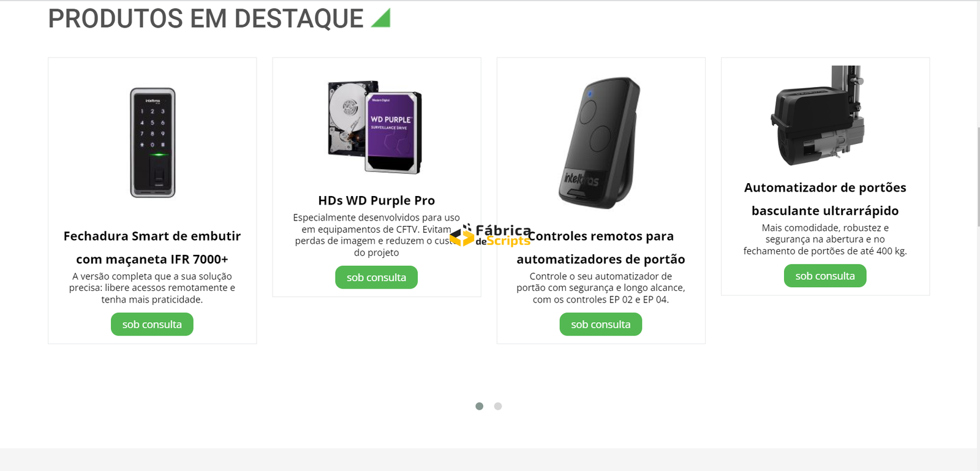The height and width of the screenshot is (471, 980).
Task: Click sob consulta under Automatizador de portões
Action: (825, 276)
